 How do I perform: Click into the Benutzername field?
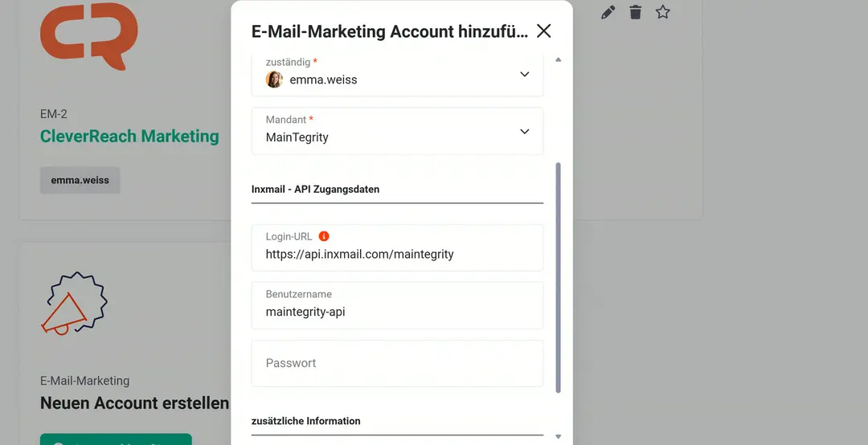398,305
